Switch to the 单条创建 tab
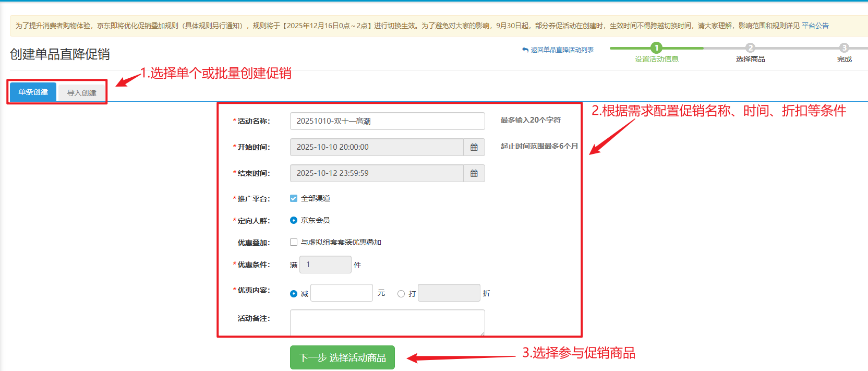This screenshot has height=371, width=868. (x=33, y=92)
